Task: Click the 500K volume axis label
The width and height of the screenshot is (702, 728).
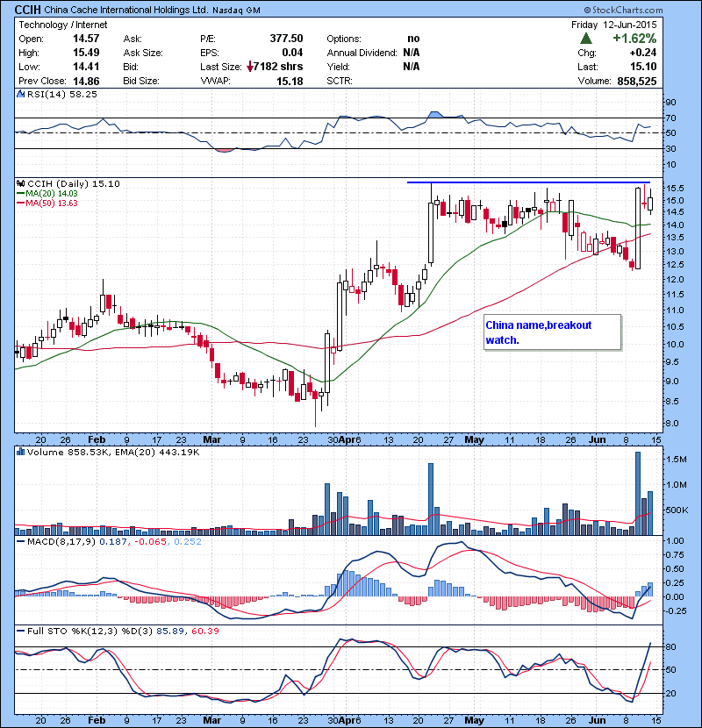Action: (x=676, y=510)
